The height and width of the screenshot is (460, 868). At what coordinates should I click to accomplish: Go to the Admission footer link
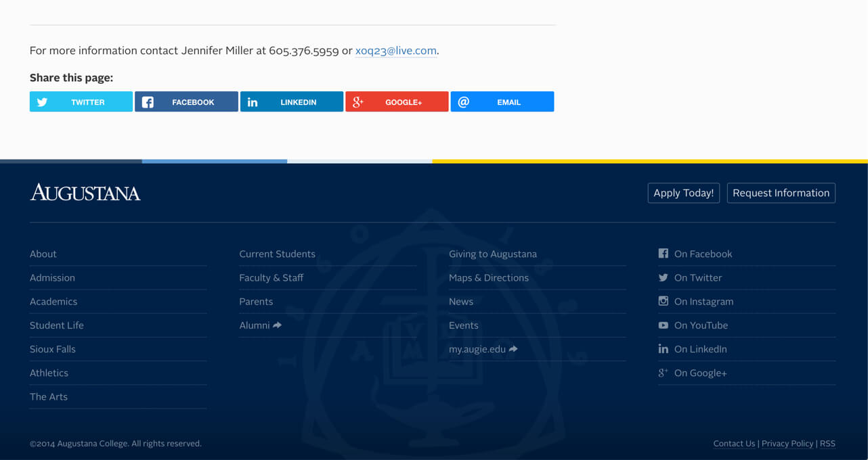coord(52,277)
